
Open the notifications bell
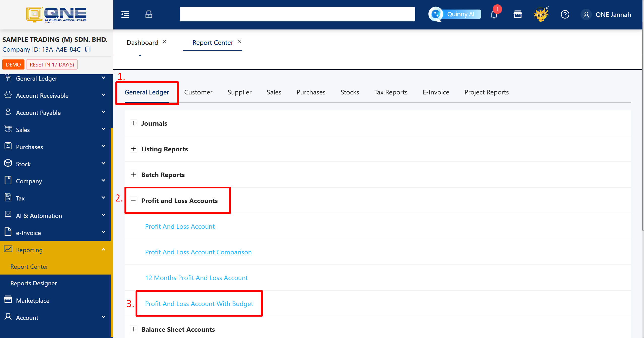pos(494,15)
